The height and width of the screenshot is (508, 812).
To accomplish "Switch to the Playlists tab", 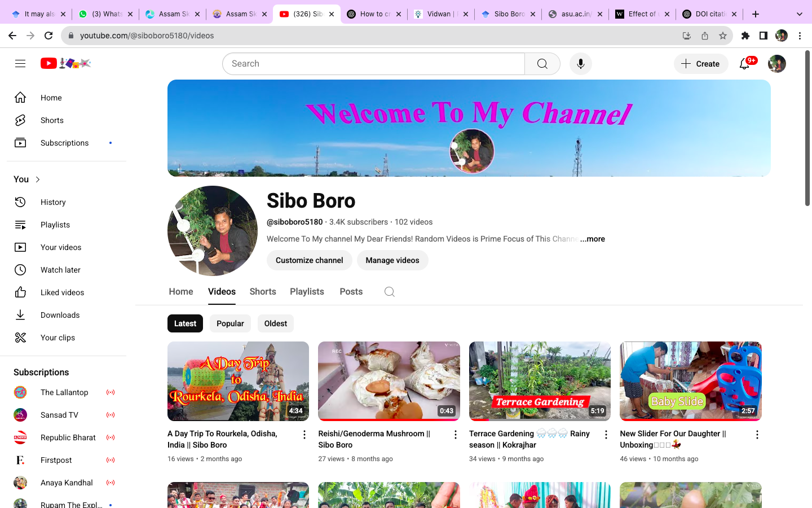I will (307, 292).
